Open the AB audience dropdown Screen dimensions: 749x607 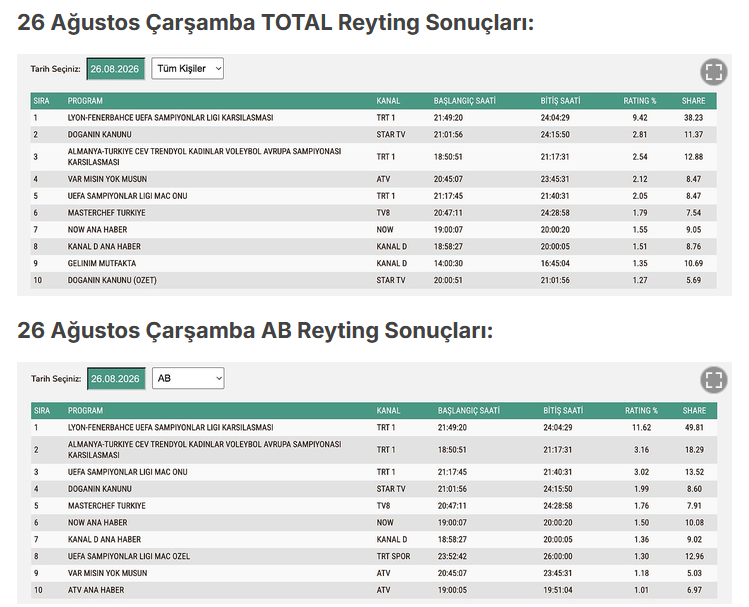pos(188,378)
